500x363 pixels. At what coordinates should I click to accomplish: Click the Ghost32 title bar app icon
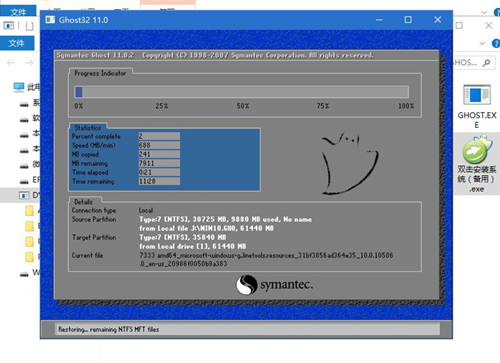pos(50,20)
